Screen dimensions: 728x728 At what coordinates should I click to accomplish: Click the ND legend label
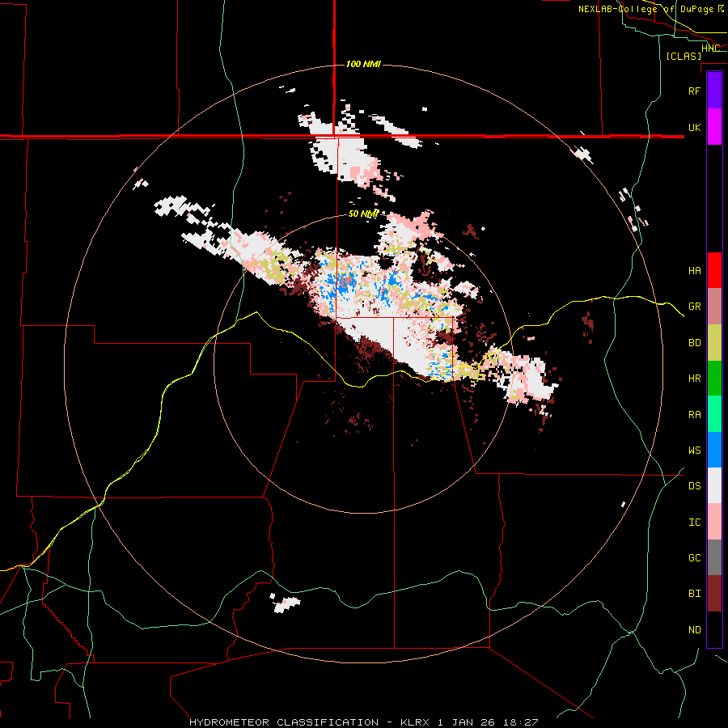pyautogui.click(x=694, y=630)
